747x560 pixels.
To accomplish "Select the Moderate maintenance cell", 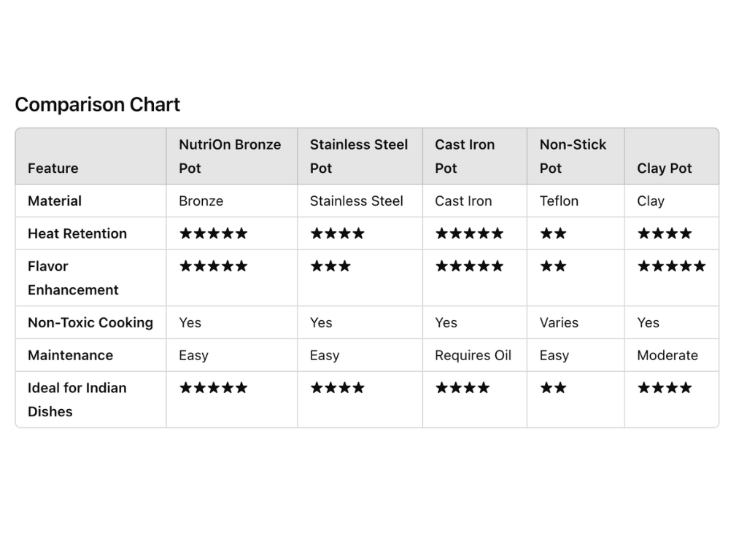I will pyautogui.click(x=667, y=356).
